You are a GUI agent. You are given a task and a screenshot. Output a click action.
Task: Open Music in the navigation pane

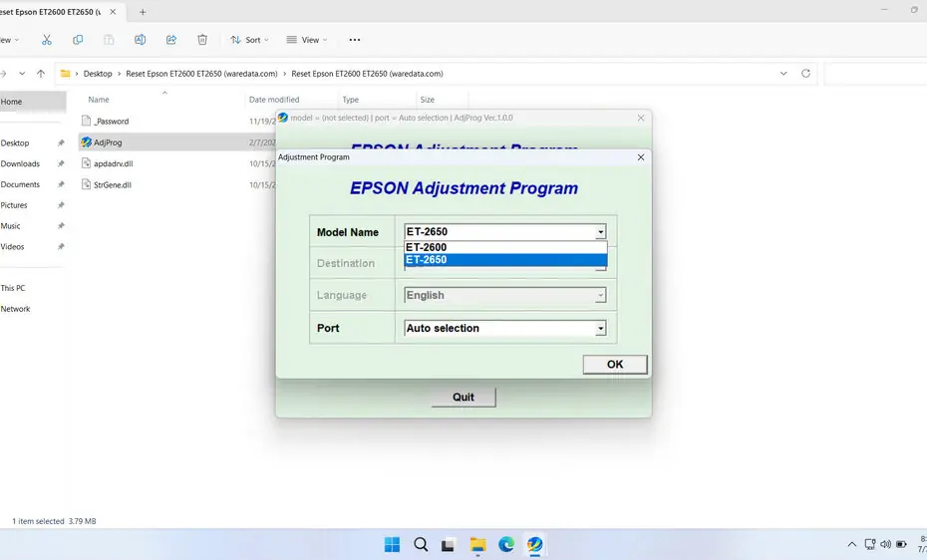[x=10, y=225]
